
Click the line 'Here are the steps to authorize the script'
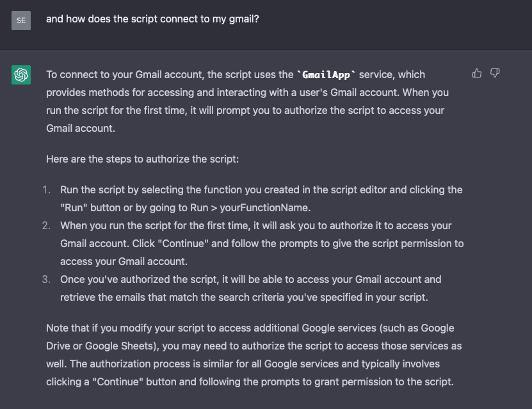pyautogui.click(x=142, y=159)
